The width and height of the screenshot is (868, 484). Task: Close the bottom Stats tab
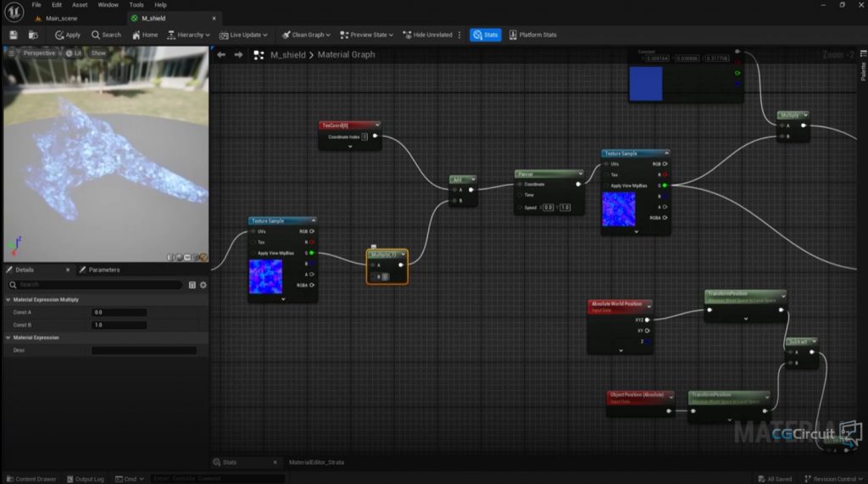click(x=275, y=463)
